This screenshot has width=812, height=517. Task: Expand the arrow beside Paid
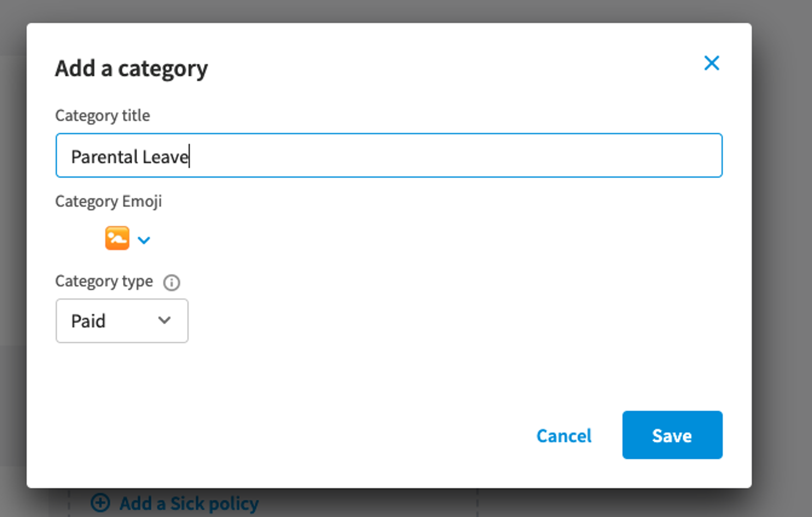tap(164, 320)
